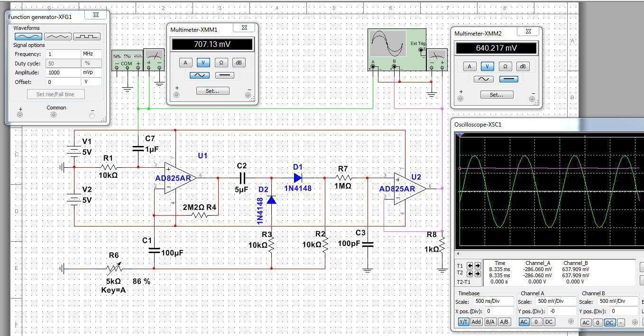Choose AC sine signal mode on Multimeter-XMM2
This screenshot has width=644, height=336.
click(483, 79)
